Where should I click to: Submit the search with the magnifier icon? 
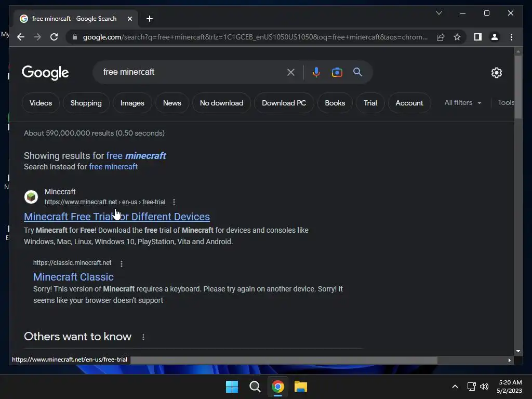click(357, 72)
